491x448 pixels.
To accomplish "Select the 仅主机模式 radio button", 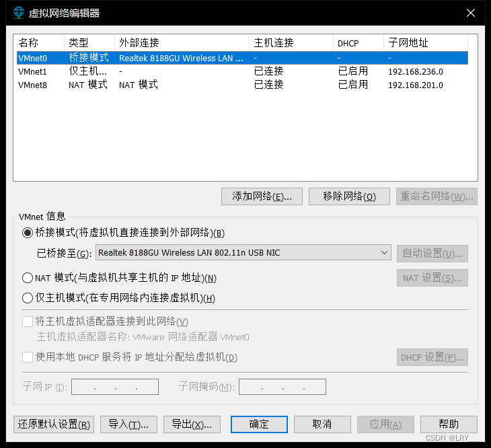I will (x=28, y=298).
